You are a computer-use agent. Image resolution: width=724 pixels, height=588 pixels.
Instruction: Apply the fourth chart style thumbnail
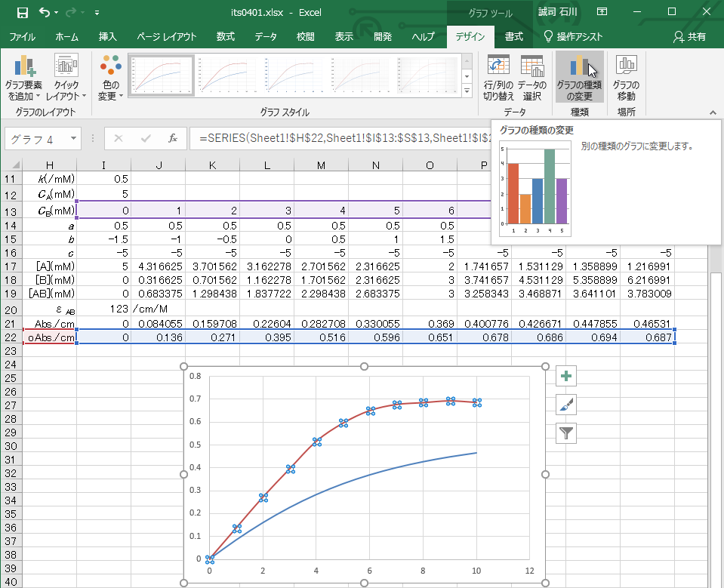tap(360, 75)
